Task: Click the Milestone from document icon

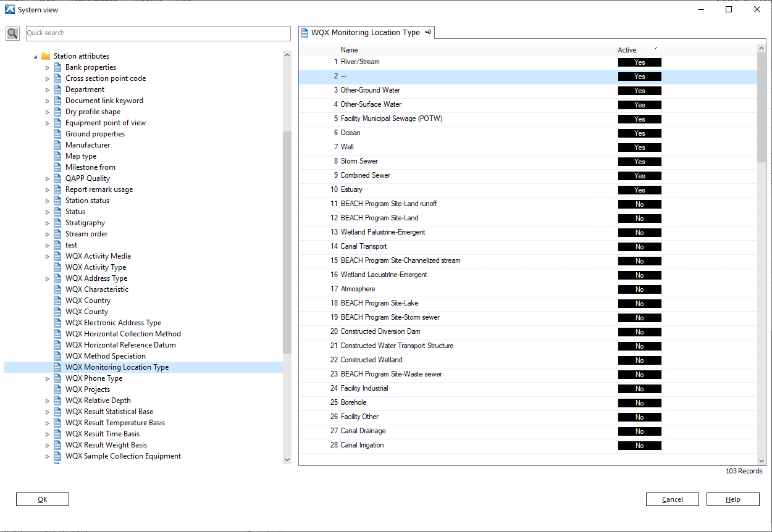Action: 57,167
